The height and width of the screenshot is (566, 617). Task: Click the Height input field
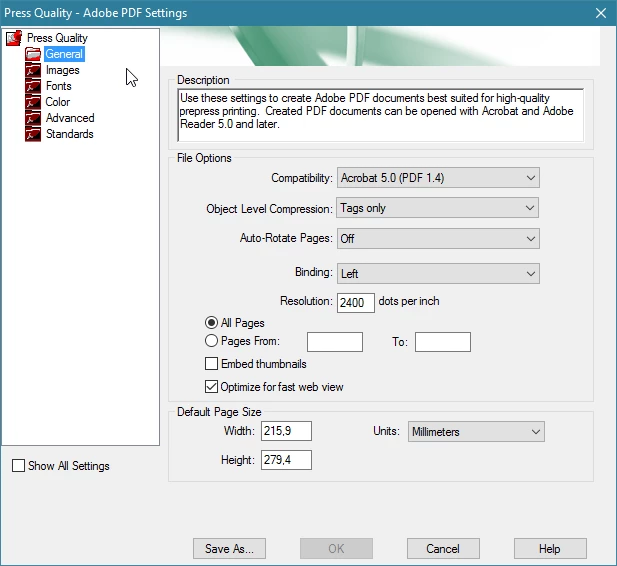pyautogui.click(x=286, y=460)
